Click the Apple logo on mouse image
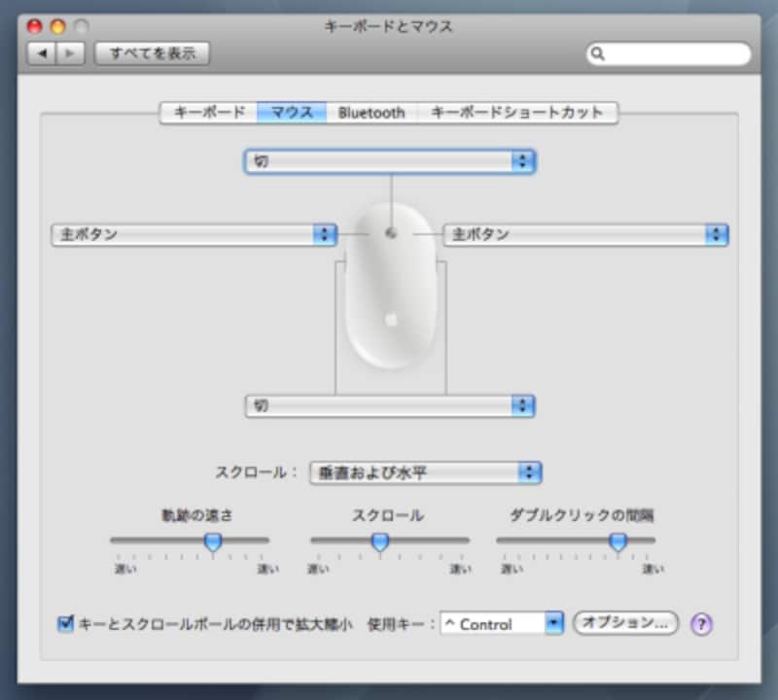Screen dimensions: 778x700 click(x=391, y=319)
